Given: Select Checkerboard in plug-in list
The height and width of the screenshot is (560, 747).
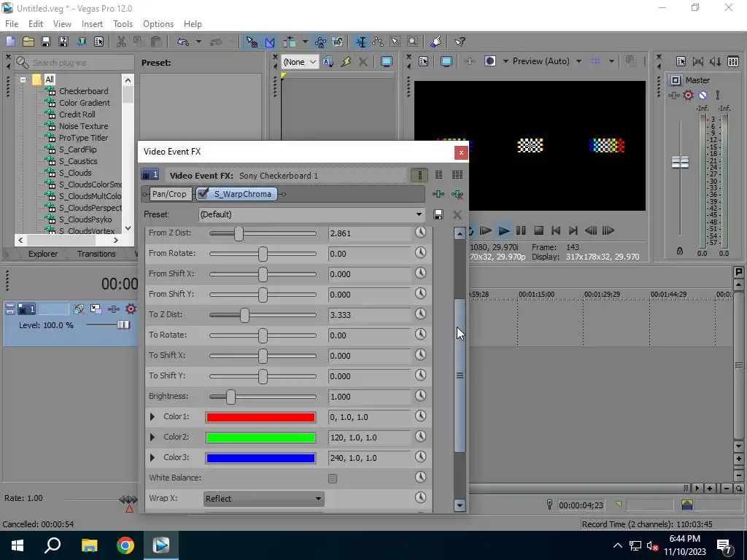Looking at the screenshot, I should pos(83,91).
